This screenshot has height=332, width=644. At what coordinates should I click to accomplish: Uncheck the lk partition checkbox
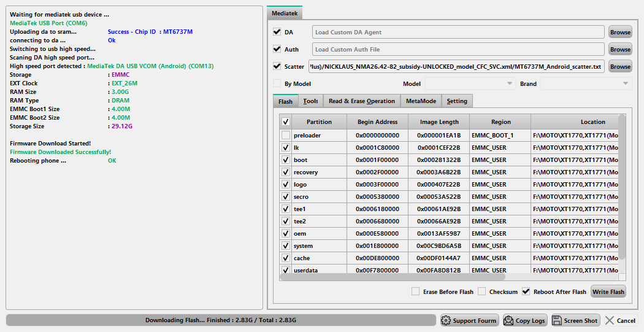click(x=286, y=147)
